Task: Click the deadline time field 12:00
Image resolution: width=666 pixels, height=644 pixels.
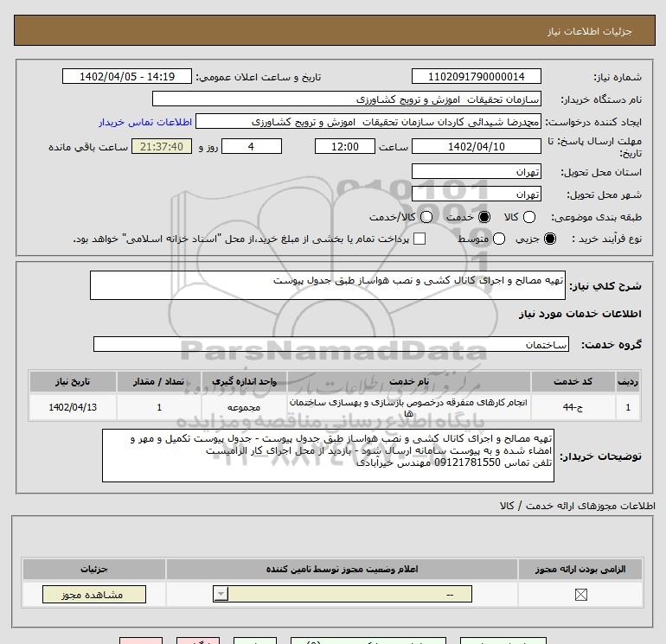Action: point(345,146)
